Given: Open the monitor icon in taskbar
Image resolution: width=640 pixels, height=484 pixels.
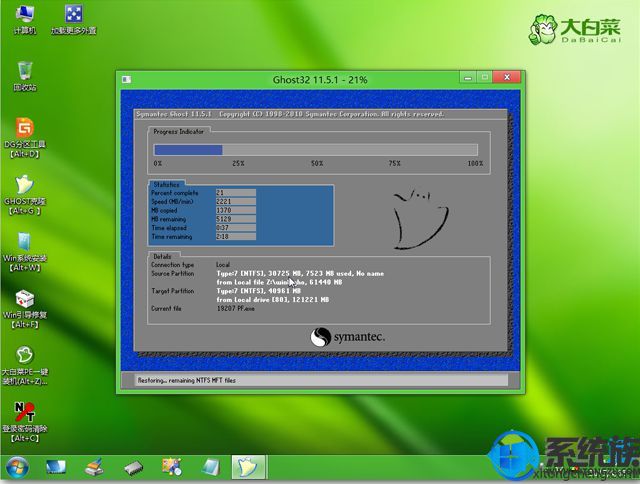Looking at the screenshot, I should [56, 468].
